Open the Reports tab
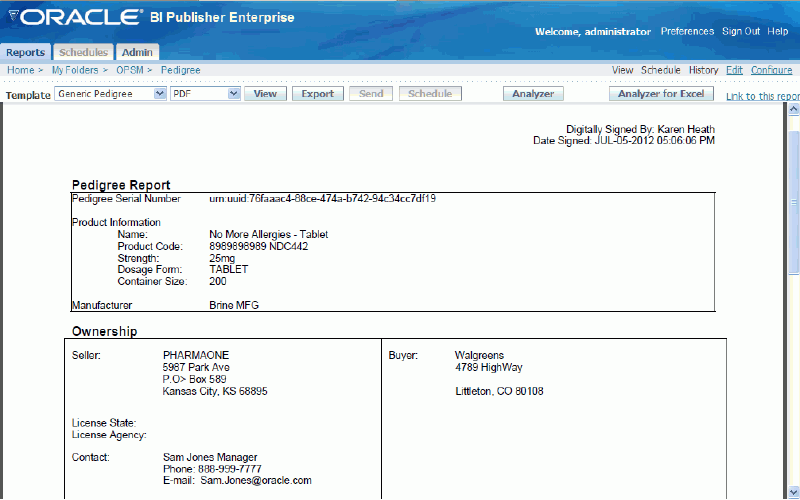This screenshot has width=800, height=500. (x=26, y=52)
